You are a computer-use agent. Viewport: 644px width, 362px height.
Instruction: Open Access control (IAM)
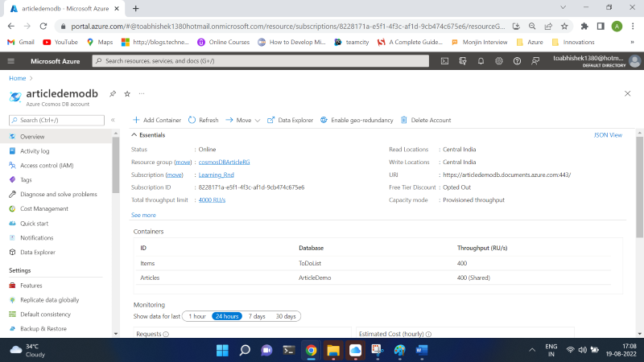(x=56, y=166)
